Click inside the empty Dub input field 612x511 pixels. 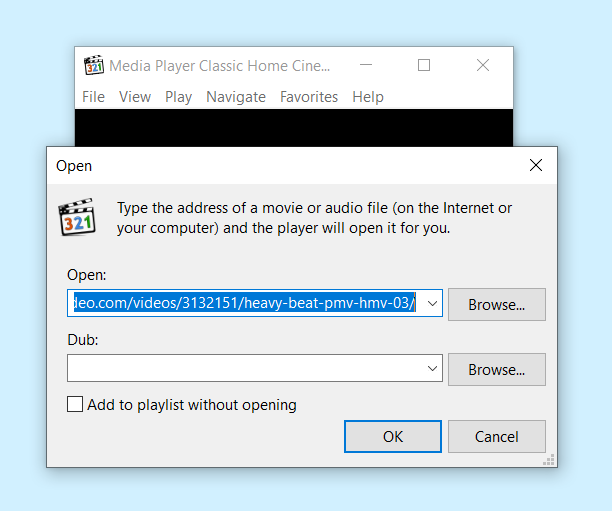coord(246,368)
